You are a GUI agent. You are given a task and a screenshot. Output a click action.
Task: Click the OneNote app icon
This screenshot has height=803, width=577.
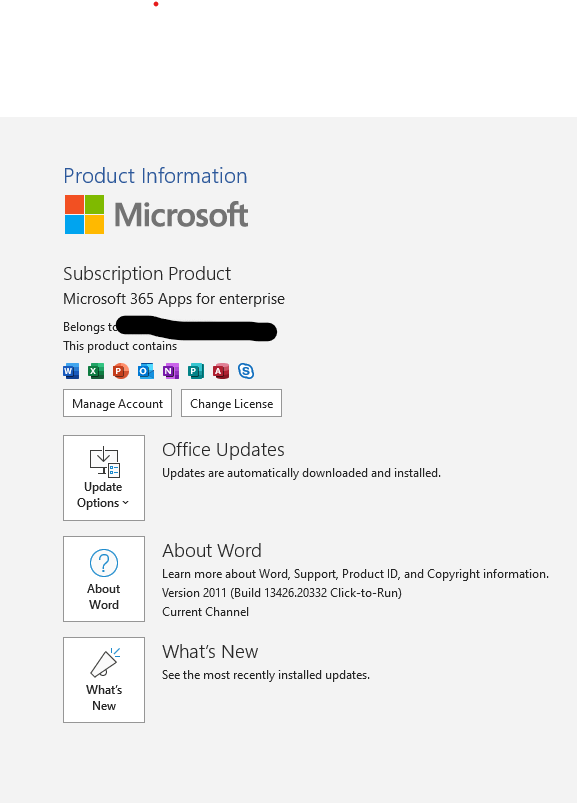171,371
